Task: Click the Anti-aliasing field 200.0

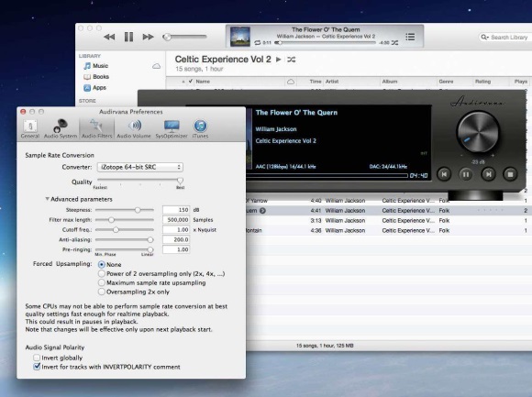Action: [x=176, y=239]
